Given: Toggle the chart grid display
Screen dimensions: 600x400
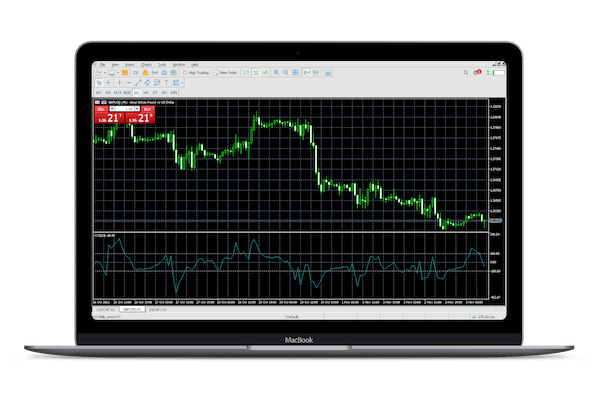Looking at the screenshot, I should pyautogui.click(x=295, y=73).
